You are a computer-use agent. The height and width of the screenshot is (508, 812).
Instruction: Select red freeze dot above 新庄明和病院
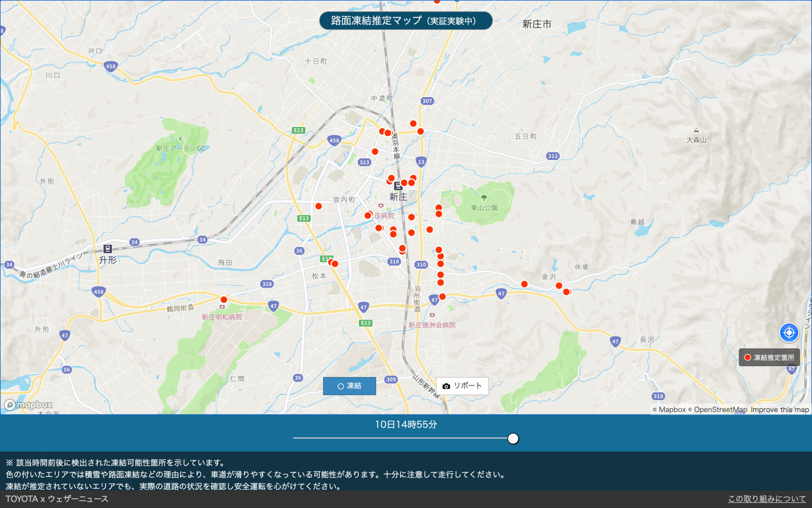pos(224,300)
